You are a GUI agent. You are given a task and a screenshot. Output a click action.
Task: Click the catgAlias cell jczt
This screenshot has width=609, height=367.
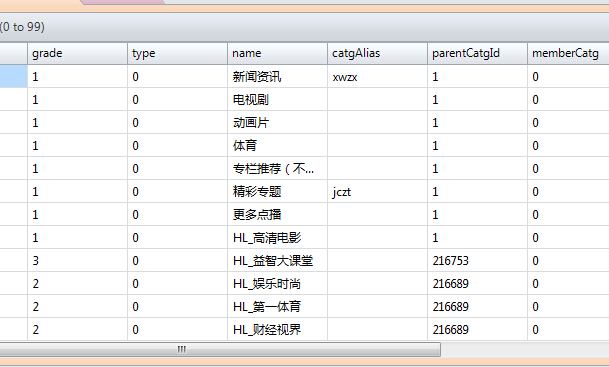377,191
